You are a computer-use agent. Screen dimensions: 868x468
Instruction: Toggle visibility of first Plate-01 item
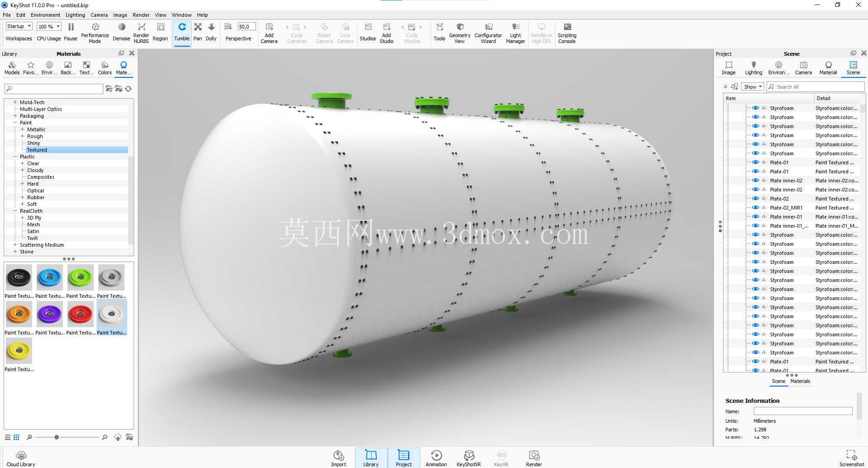click(755, 162)
